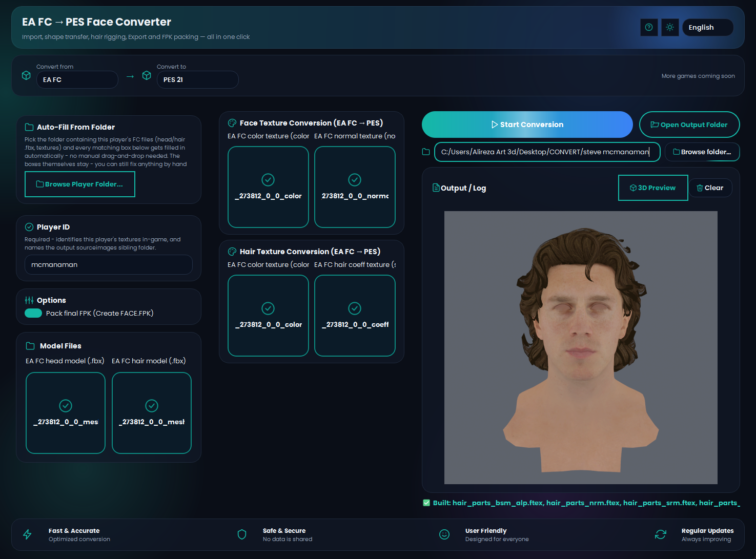The height and width of the screenshot is (559, 756).
Task: Click the folder icon left of output path
Action: (x=426, y=152)
